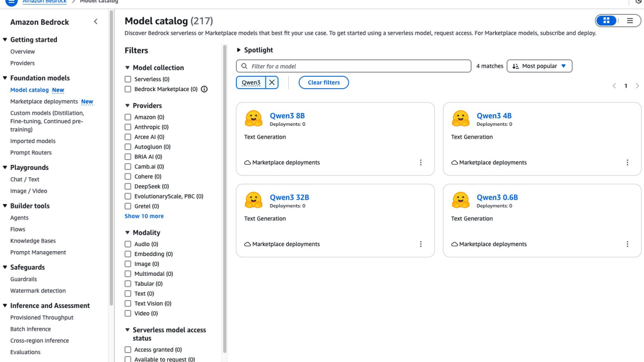Check the Cohere provider filter

pyautogui.click(x=128, y=177)
